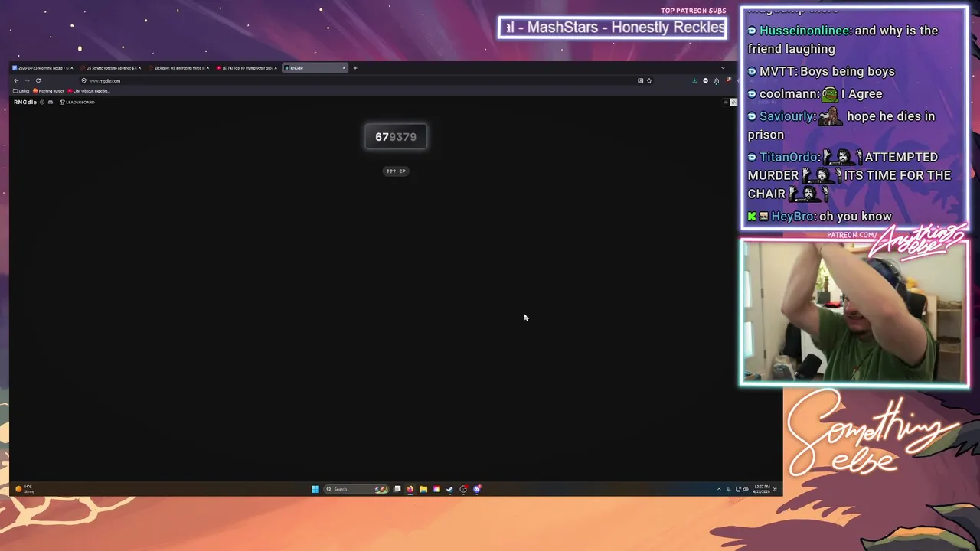
Task: Open the pink app on the taskbar
Action: (x=436, y=489)
